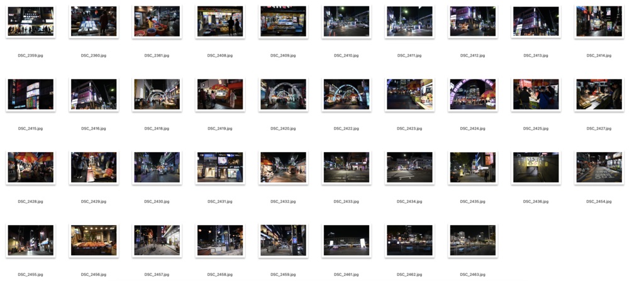Click the file name DSC_2424.jpg
Image resolution: width=644 pixels, height=281 pixels.
click(473, 129)
